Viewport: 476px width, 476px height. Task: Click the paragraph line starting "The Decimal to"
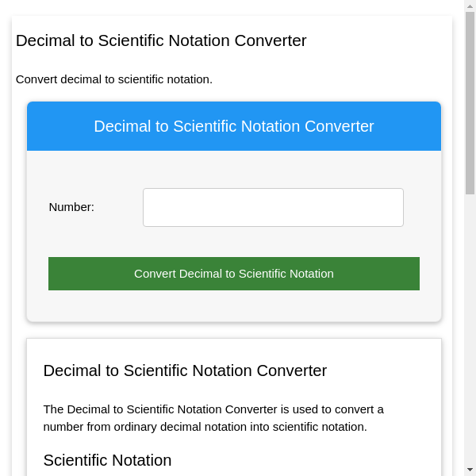coord(213,409)
